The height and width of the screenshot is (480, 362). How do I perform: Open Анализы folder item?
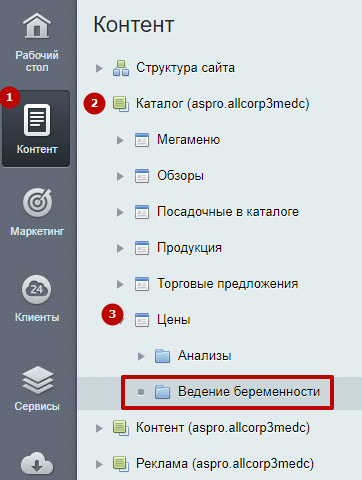click(205, 356)
